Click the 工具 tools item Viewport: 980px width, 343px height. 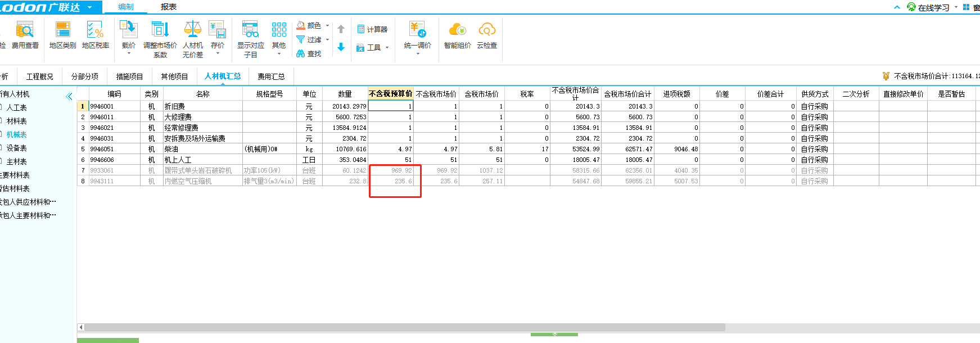click(x=369, y=48)
